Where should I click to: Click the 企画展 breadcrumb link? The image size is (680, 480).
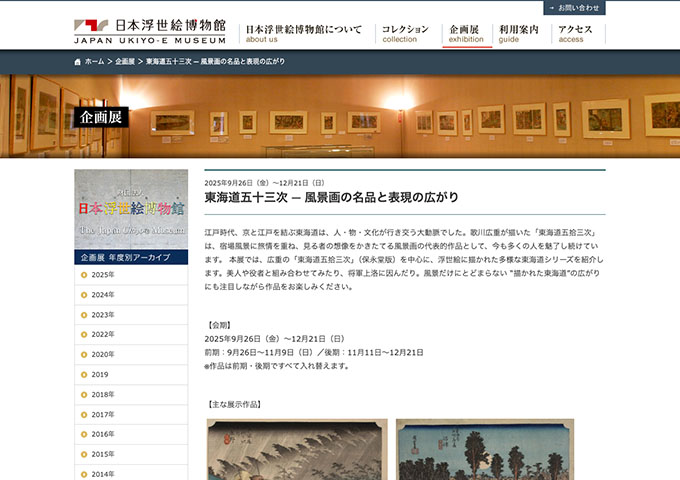click(125, 62)
